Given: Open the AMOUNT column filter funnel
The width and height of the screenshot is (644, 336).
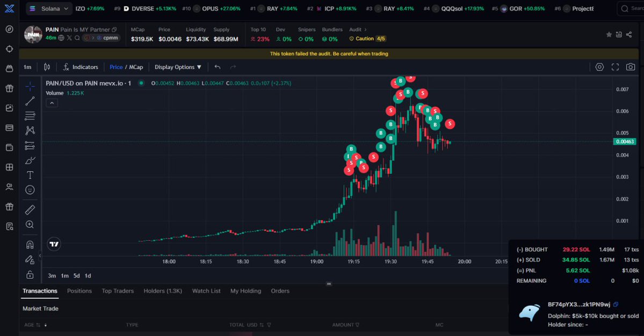Looking at the screenshot, I should (x=357, y=325).
